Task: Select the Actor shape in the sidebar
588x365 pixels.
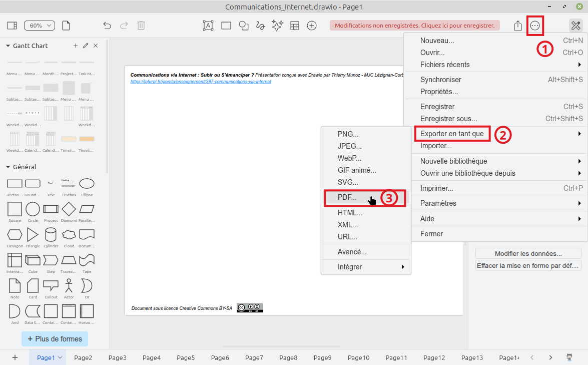Action: click(69, 285)
